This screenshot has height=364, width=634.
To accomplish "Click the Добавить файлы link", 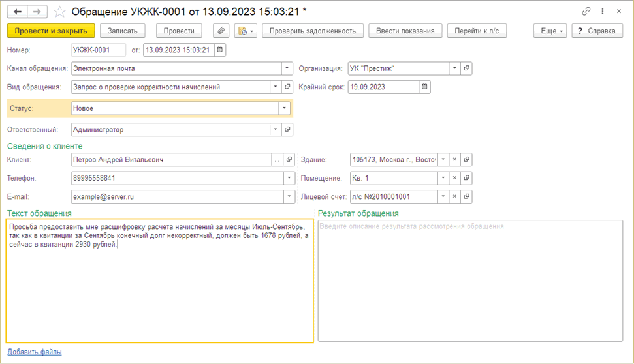I will [x=35, y=352].
